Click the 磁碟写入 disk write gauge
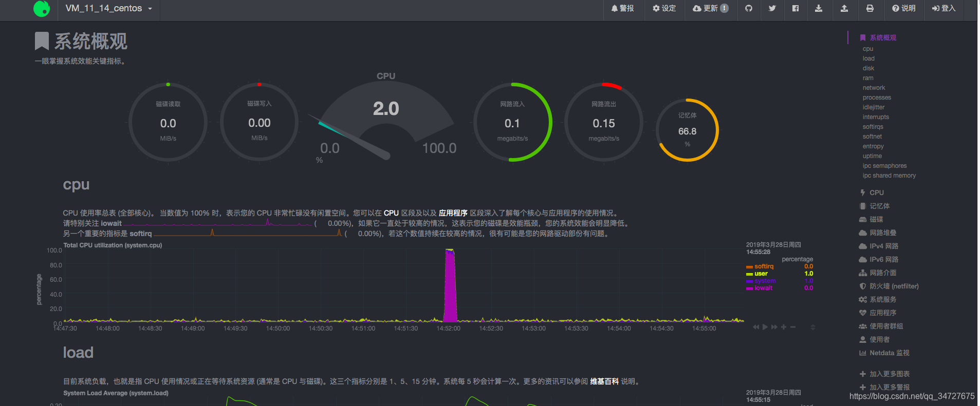 click(260, 122)
